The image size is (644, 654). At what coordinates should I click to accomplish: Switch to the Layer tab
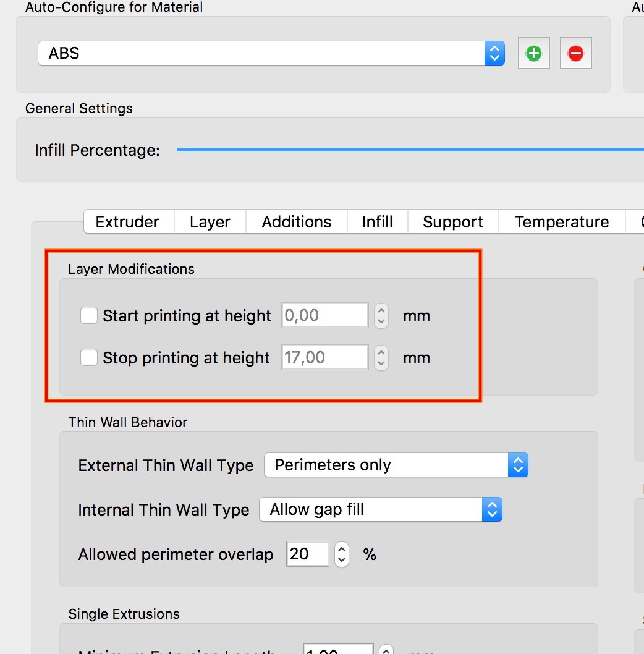(x=210, y=222)
